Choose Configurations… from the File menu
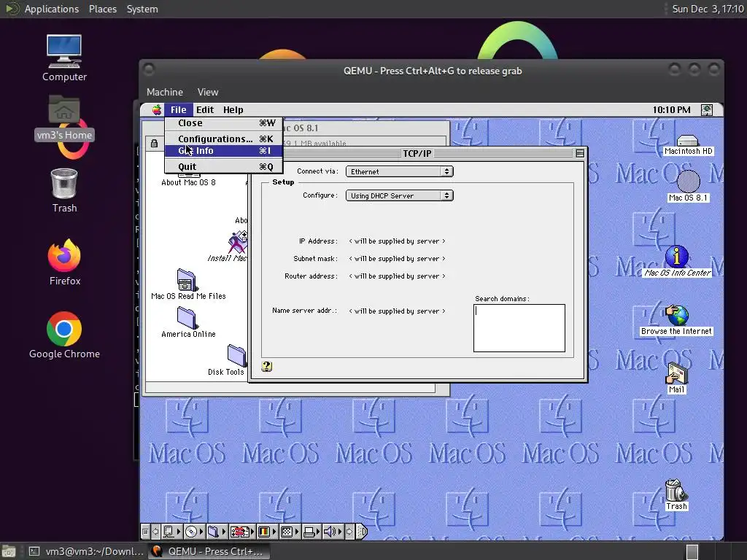Screen dimensions: 747x560 pos(223,139)
